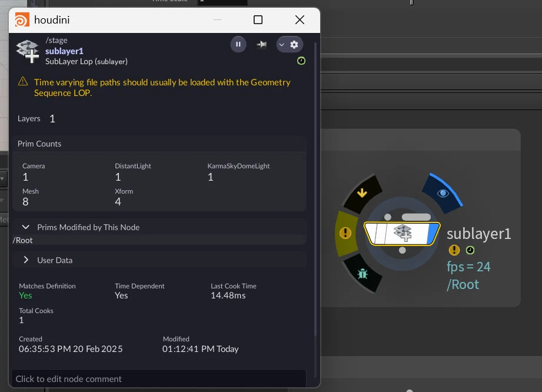
Task: Click the Mesh prim count of 8
Action: [25, 202]
